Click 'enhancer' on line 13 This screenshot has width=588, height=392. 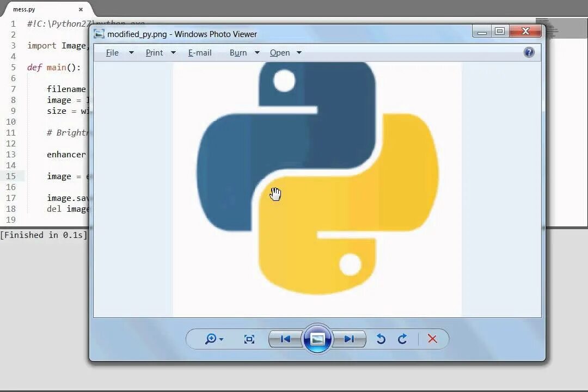66,155
